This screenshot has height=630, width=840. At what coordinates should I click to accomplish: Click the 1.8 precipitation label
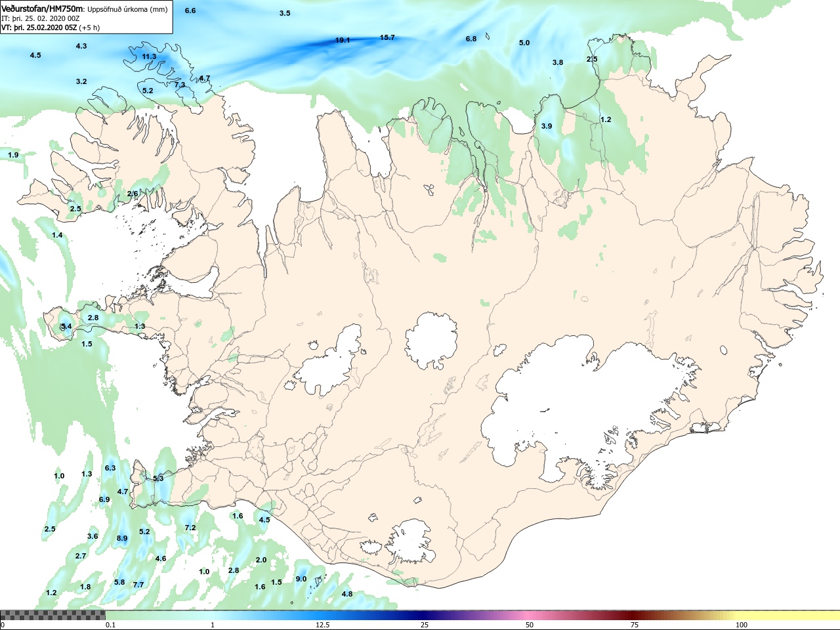85,587
